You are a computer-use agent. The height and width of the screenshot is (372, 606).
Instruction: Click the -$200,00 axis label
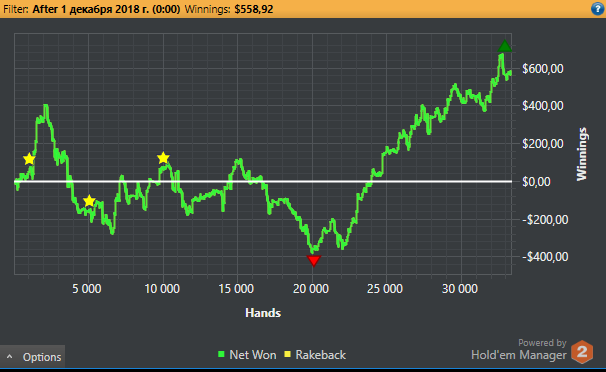click(545, 219)
